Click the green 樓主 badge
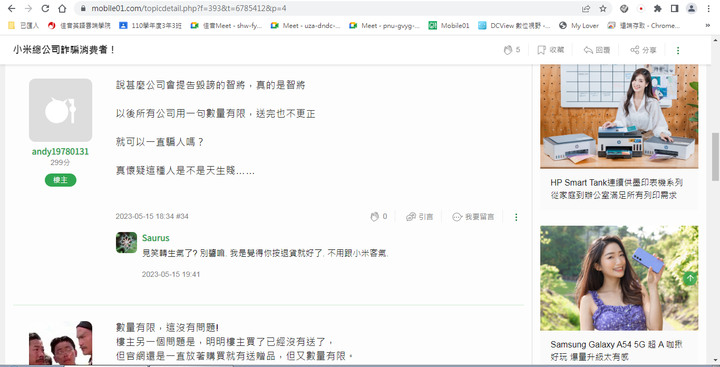The width and height of the screenshot is (720, 367). [61, 180]
